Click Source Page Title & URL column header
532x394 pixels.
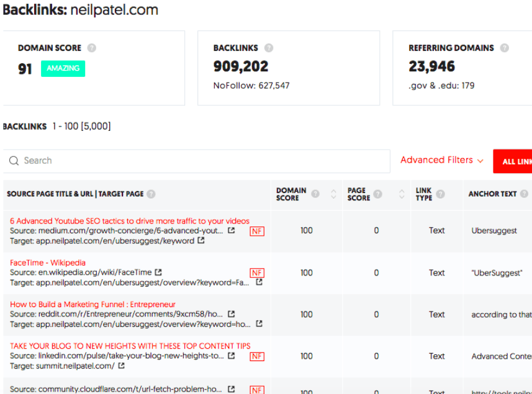tap(75, 194)
